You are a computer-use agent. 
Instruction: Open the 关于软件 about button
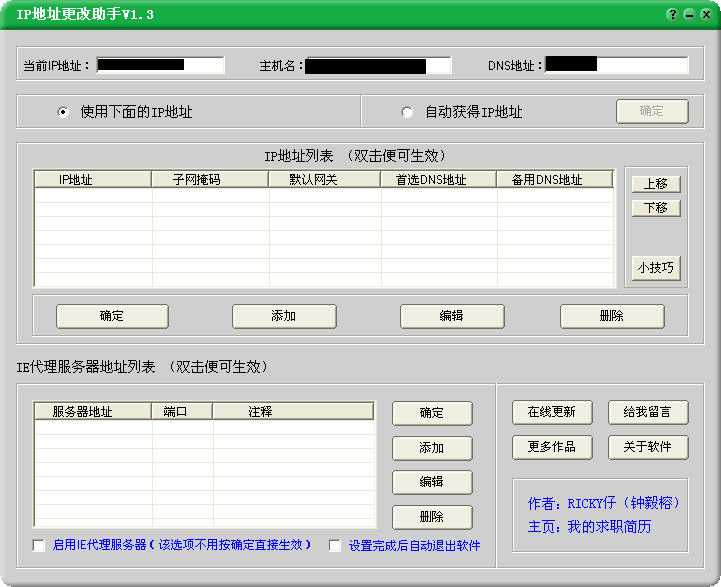[x=648, y=447]
